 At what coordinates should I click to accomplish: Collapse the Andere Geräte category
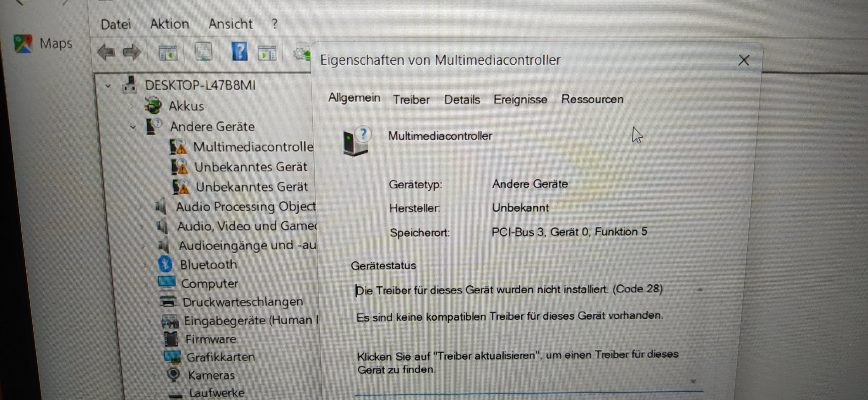click(x=133, y=127)
